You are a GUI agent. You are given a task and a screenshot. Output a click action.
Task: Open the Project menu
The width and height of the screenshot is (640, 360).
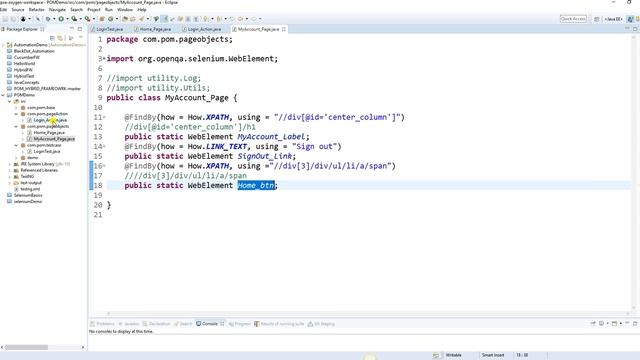click(93, 9)
